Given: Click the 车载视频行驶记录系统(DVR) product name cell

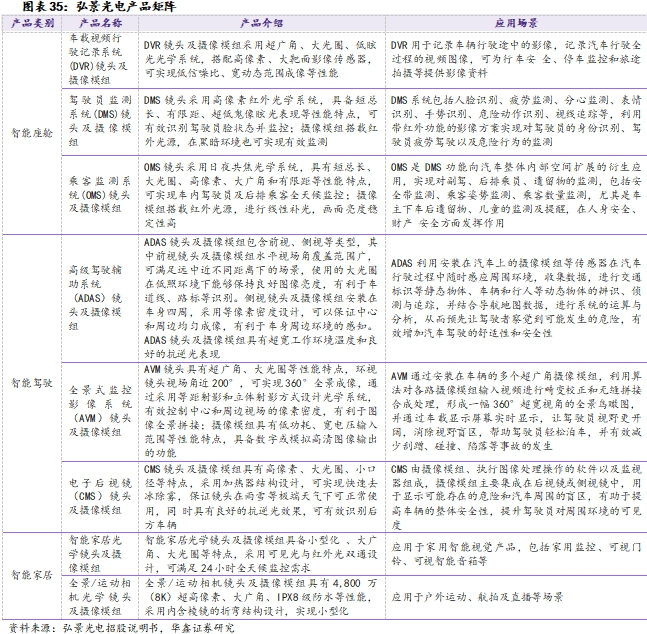Looking at the screenshot, I should [x=100, y=59].
